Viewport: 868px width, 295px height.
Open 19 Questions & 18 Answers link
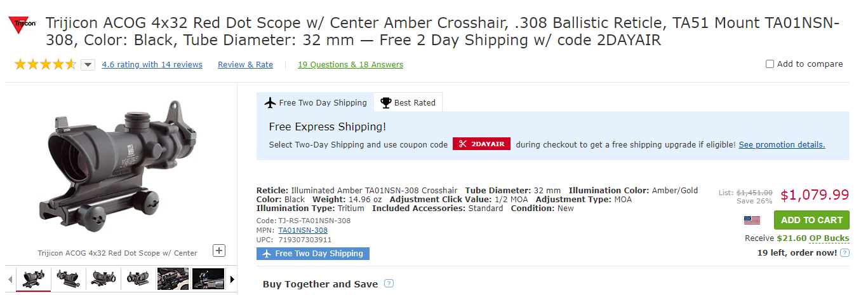pyautogui.click(x=351, y=64)
